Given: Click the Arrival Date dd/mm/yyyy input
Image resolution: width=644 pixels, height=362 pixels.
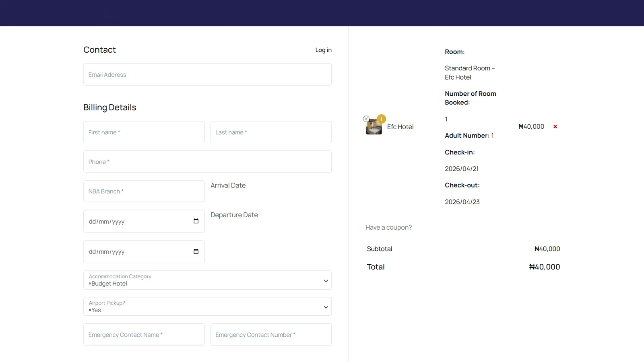Looking at the screenshot, I should tap(144, 221).
